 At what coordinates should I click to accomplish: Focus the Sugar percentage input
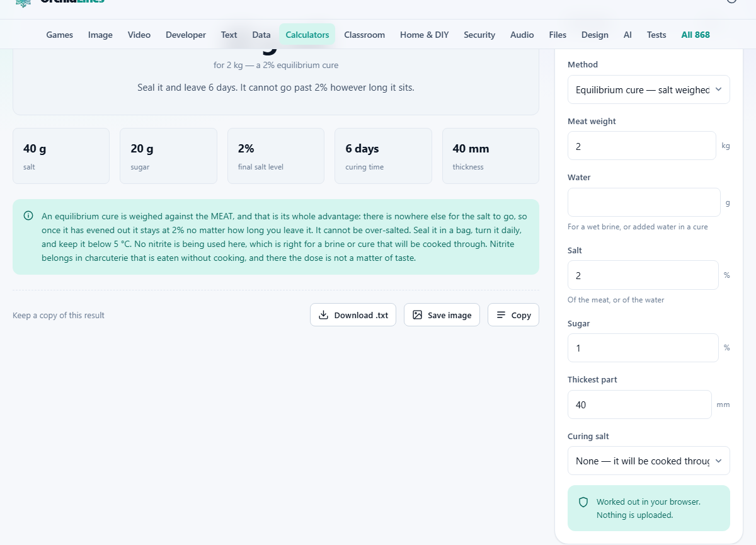(x=643, y=348)
